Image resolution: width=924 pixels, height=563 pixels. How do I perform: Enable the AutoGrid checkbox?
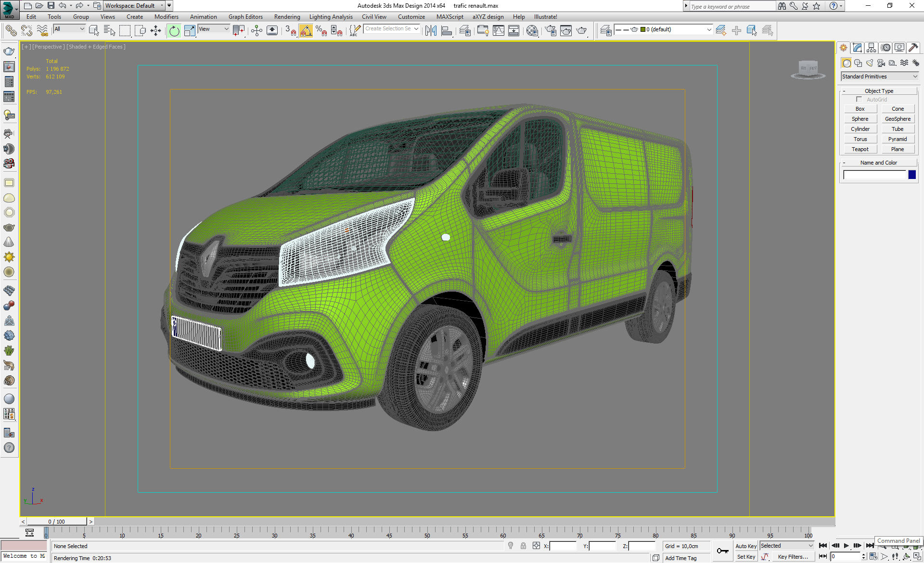(x=859, y=100)
